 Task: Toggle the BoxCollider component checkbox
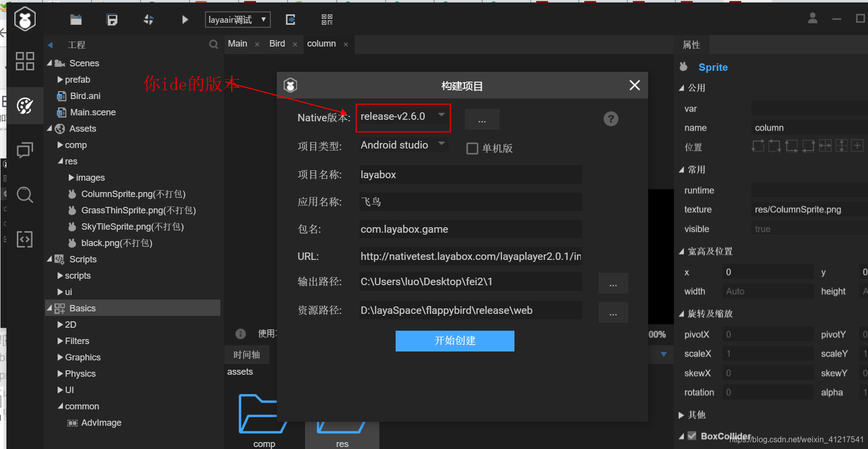pos(692,436)
